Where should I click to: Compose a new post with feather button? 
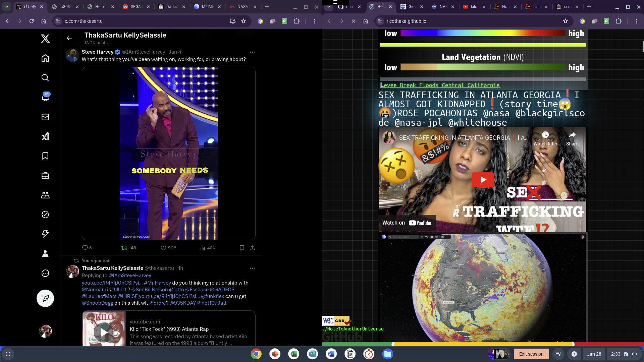[45, 298]
